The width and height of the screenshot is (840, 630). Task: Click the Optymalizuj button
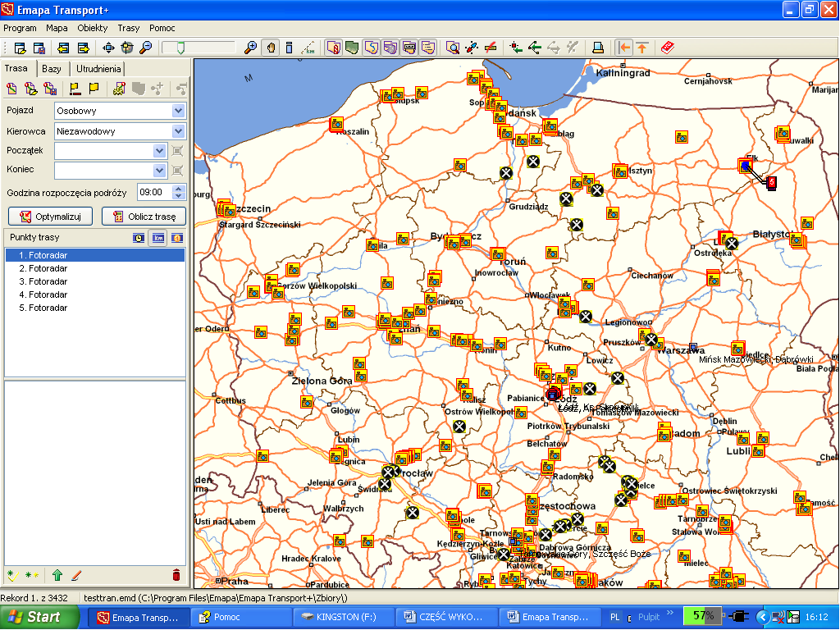coord(50,217)
